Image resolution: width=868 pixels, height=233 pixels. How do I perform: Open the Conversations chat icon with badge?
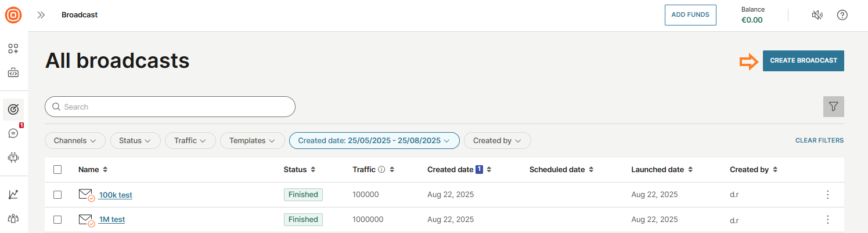tap(13, 133)
